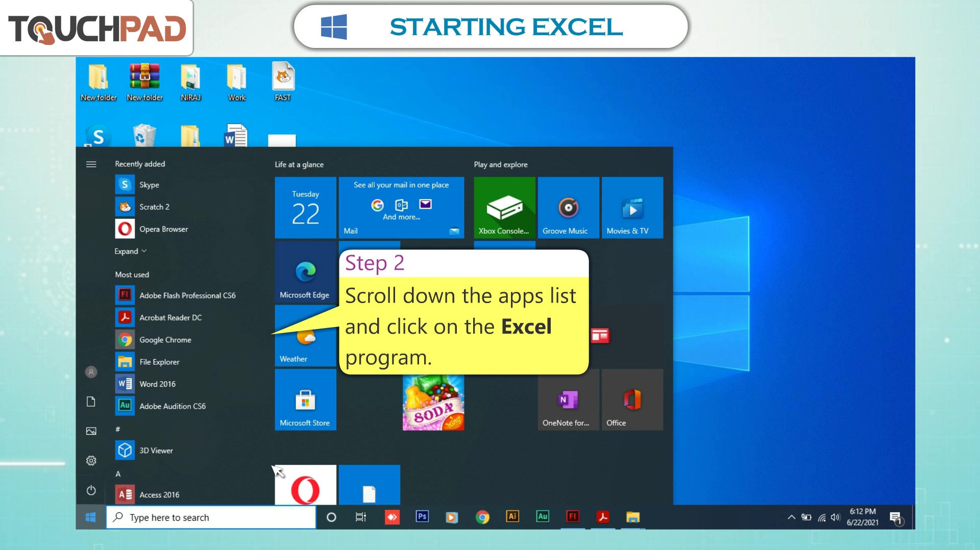Open the user account icon
The height and width of the screenshot is (550, 980).
click(x=91, y=372)
